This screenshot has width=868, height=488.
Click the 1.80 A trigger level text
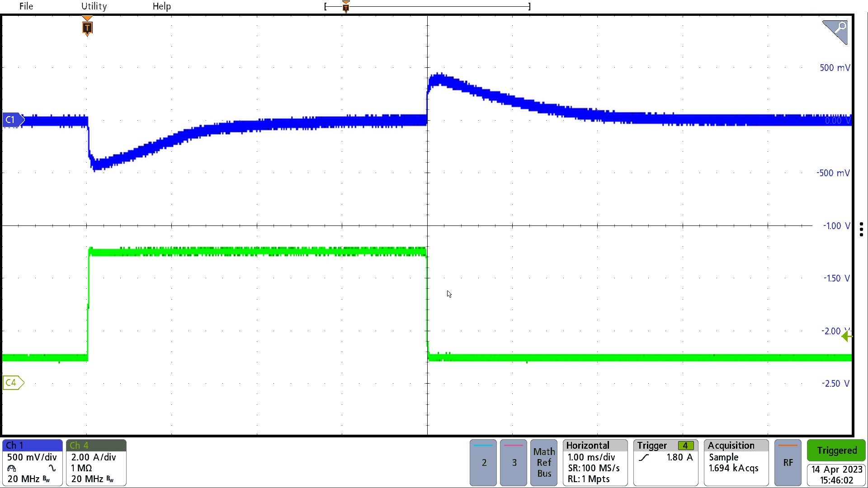coord(679,457)
